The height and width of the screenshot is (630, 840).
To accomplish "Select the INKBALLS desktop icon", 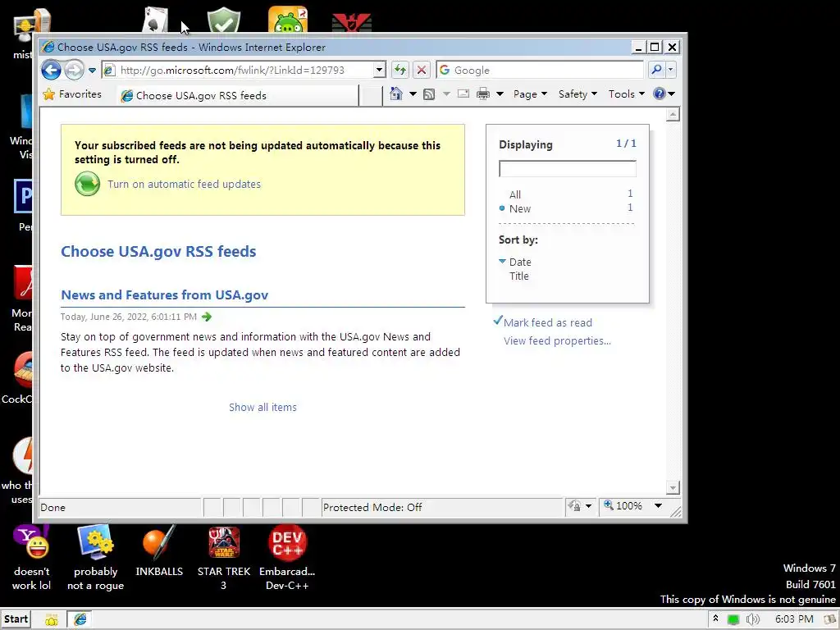I will [x=159, y=552].
